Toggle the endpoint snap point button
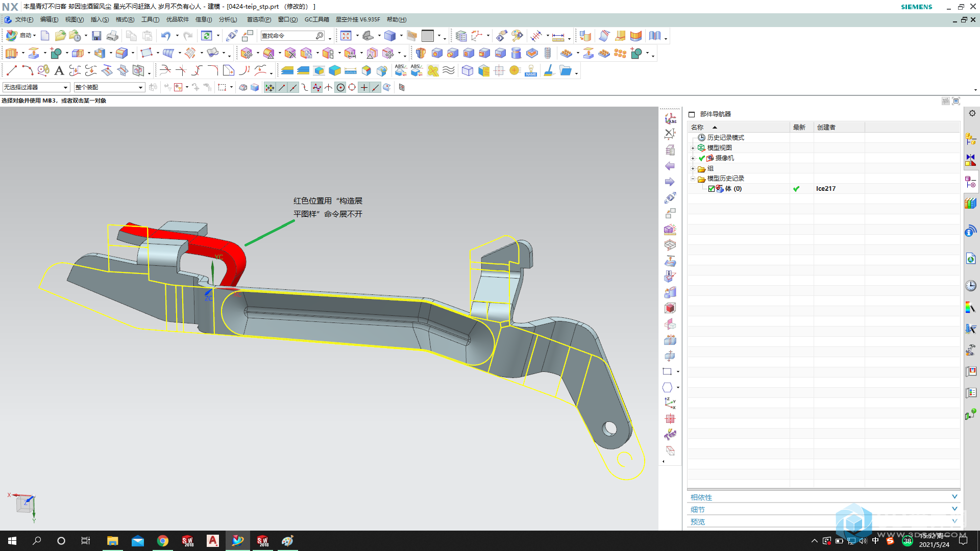 click(x=282, y=88)
